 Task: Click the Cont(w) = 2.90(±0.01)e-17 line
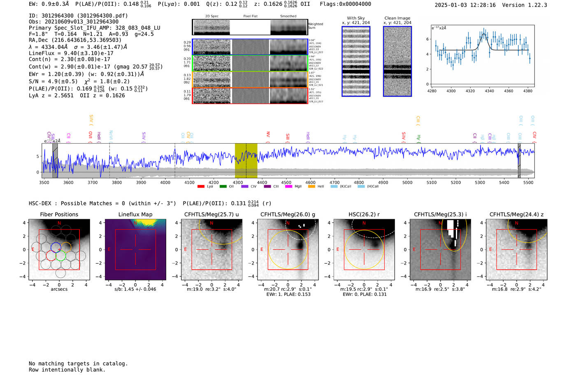[95, 66]
